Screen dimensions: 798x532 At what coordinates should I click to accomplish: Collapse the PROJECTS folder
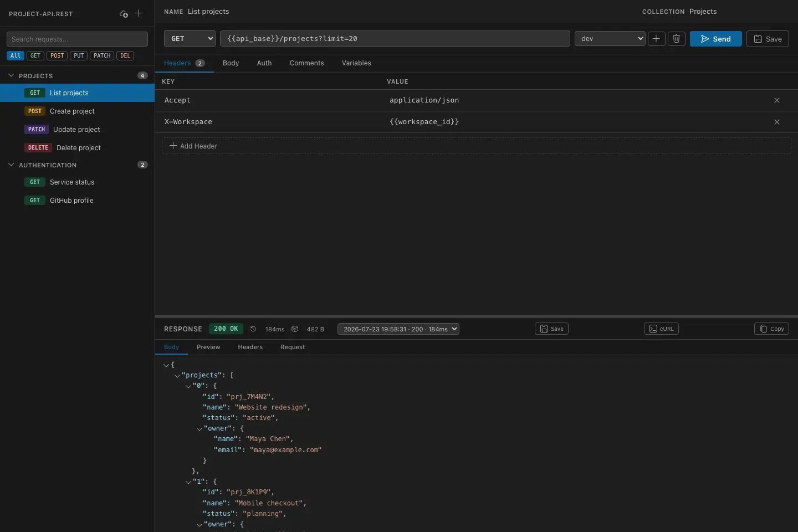coord(11,75)
